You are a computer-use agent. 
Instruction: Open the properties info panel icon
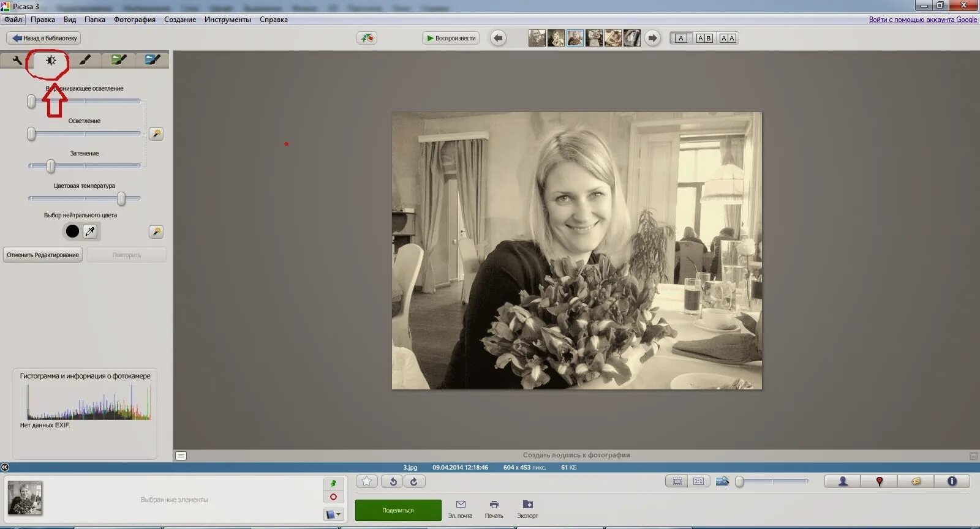952,481
